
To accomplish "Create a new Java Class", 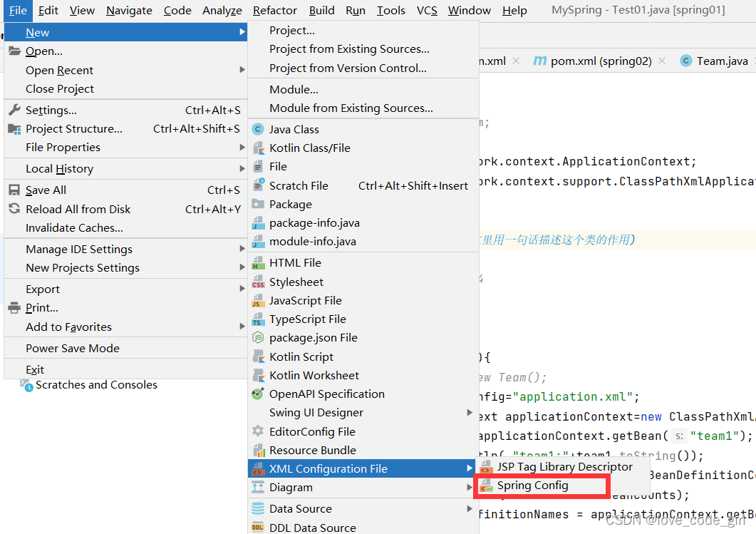I will pos(296,129).
